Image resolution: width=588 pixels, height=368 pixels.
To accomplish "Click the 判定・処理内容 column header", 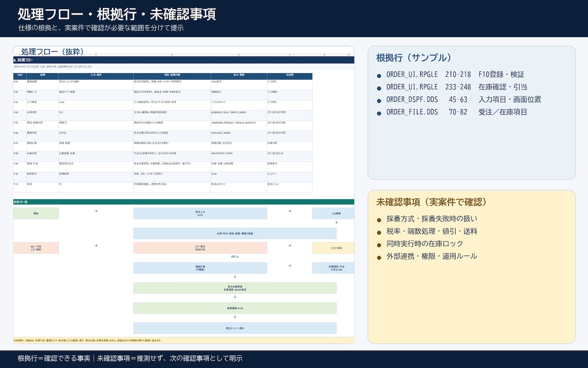I will 172,76.
